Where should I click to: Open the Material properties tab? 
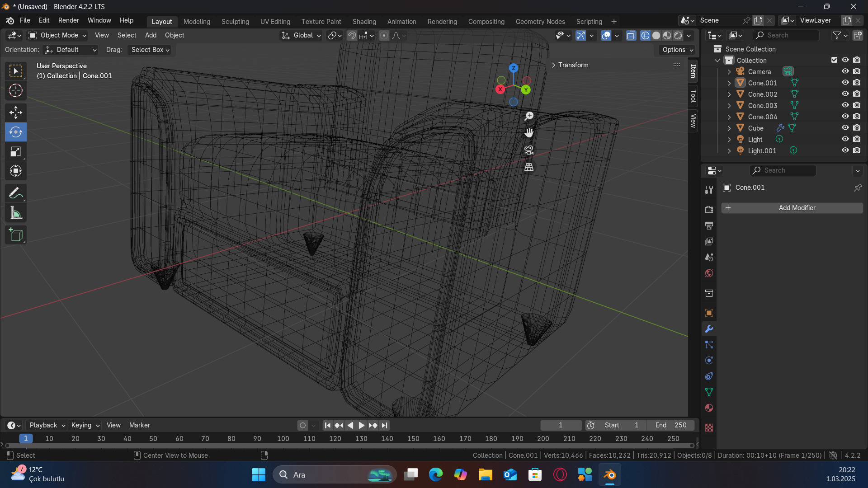coord(709,408)
